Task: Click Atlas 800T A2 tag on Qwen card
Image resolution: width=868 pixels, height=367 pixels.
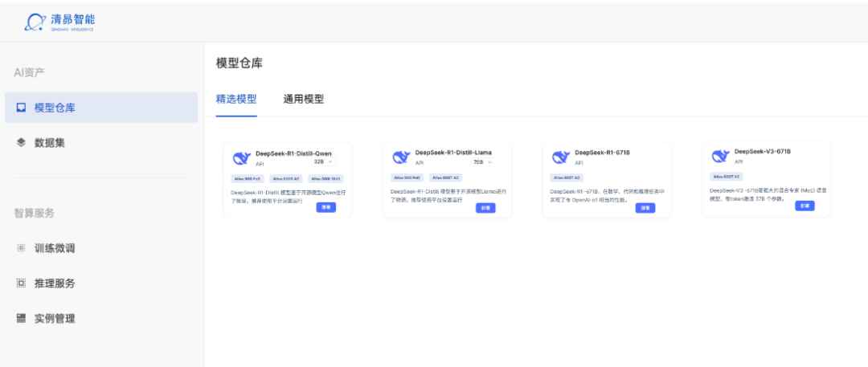Action: click(286, 179)
